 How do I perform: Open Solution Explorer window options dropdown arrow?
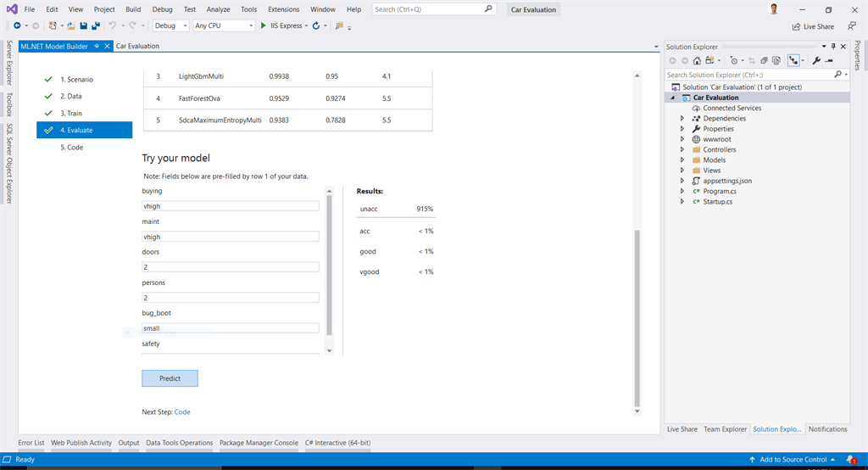pyautogui.click(x=824, y=47)
